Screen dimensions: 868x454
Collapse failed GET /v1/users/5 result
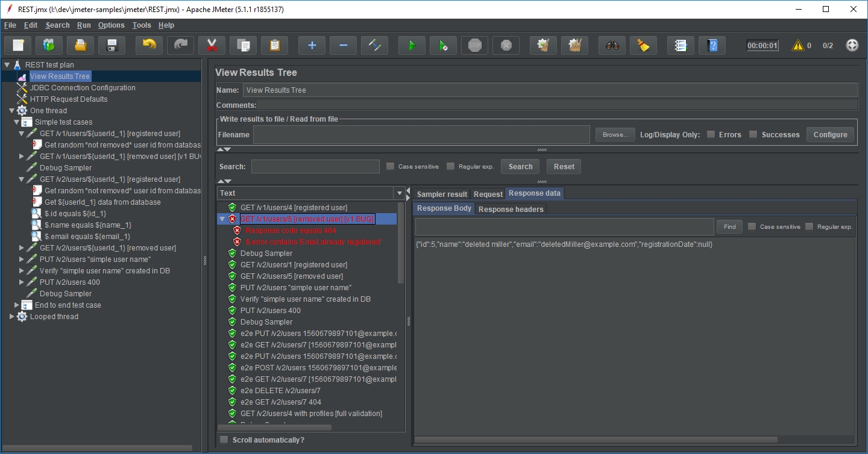[x=222, y=219]
